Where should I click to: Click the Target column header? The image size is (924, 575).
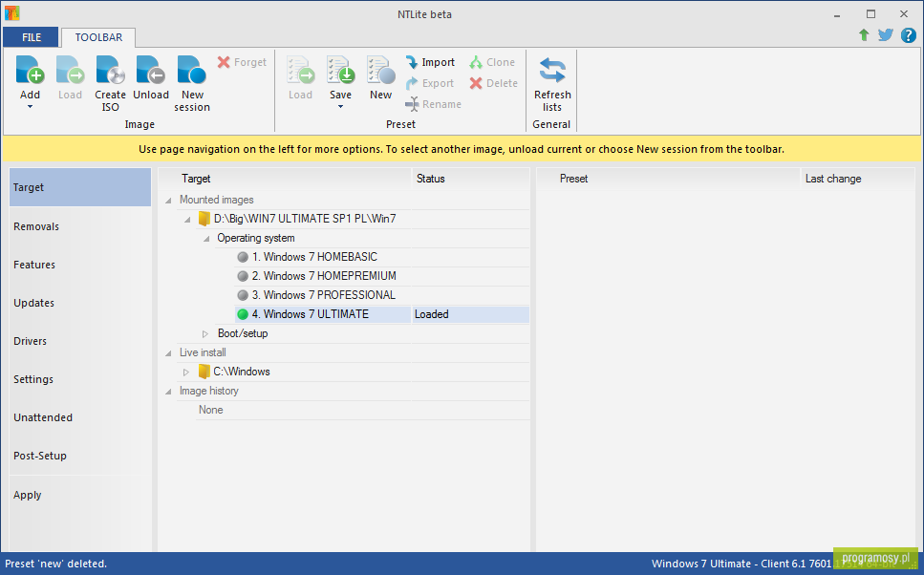[285, 179]
